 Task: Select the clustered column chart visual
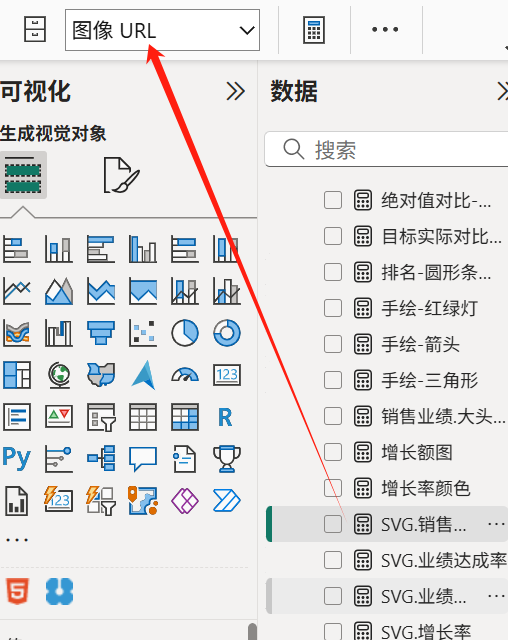[143, 249]
